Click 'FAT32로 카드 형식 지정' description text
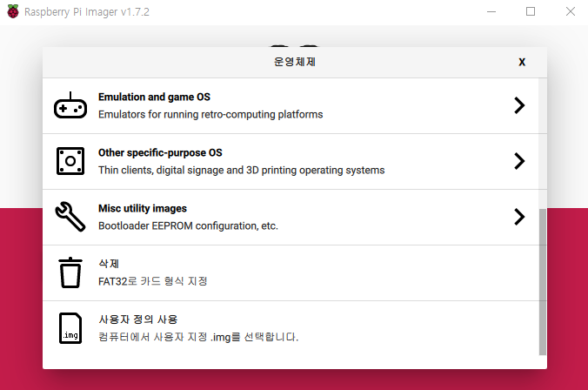The width and height of the screenshot is (588, 390). tap(152, 281)
